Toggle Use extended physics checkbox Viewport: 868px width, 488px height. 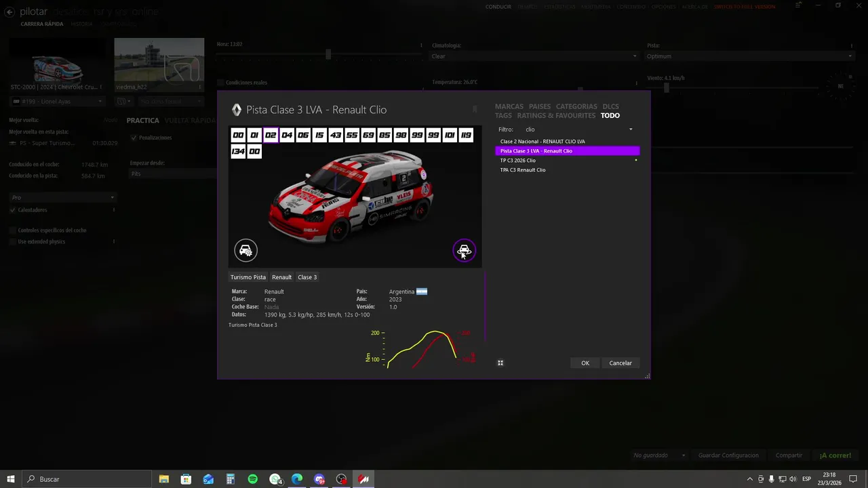pyautogui.click(x=13, y=242)
